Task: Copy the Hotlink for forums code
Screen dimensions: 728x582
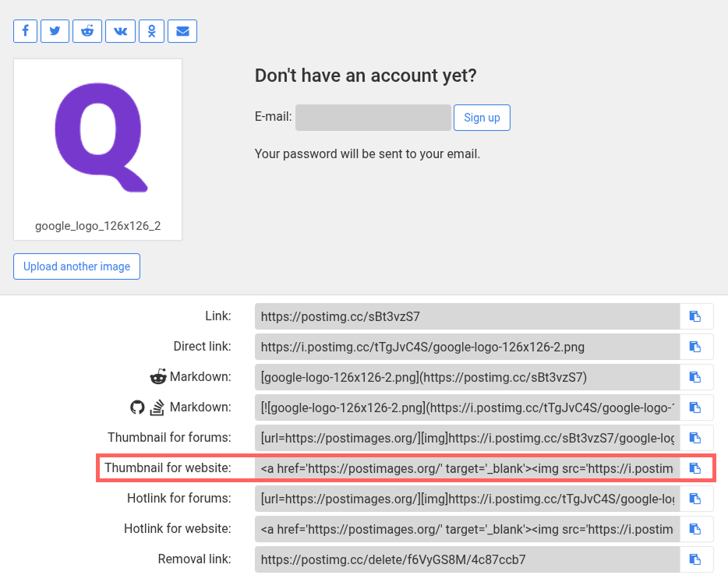Action: (696, 499)
